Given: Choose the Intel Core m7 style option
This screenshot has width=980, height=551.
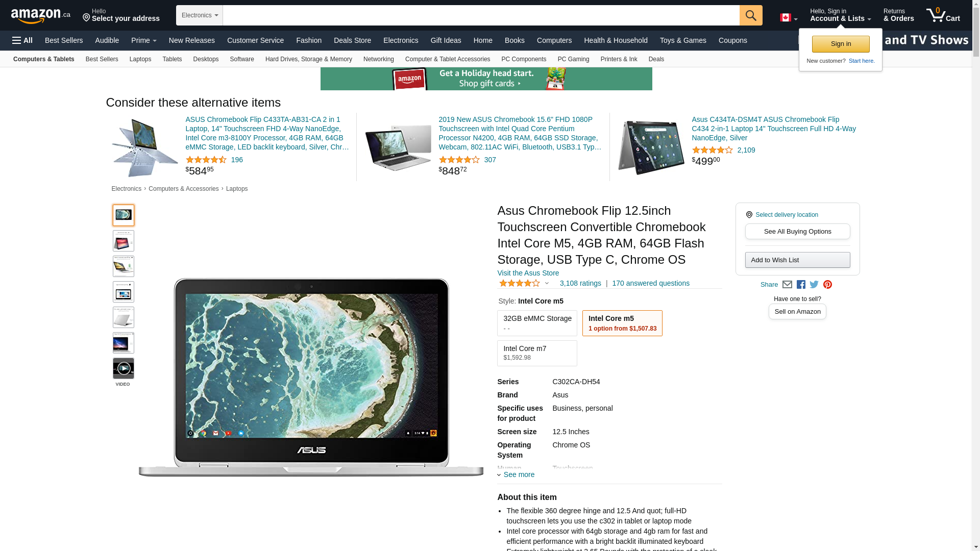Looking at the screenshot, I should (537, 353).
